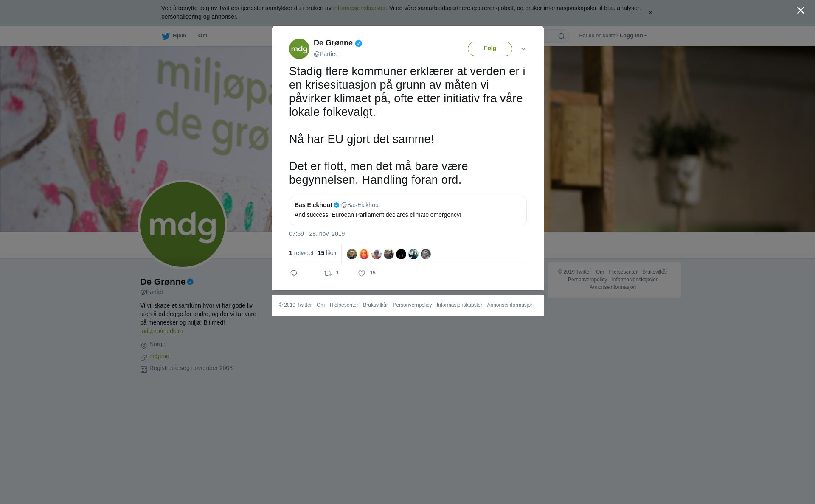Click the Twitter bird Hjem icon
The height and width of the screenshot is (504, 815).
pyautogui.click(x=166, y=36)
